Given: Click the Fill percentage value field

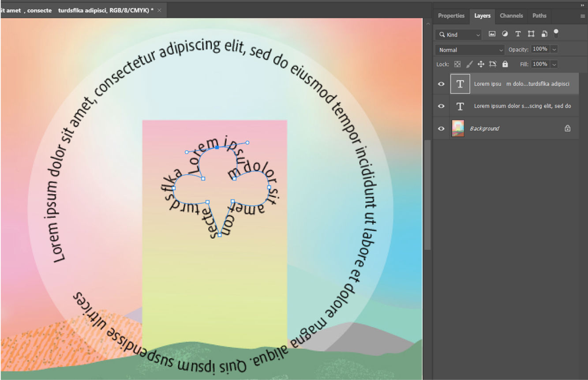Looking at the screenshot, I should pyautogui.click(x=542, y=64).
